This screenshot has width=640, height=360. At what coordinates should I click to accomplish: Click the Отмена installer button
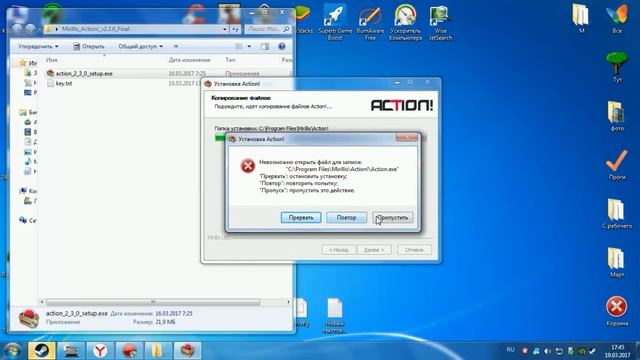point(414,249)
